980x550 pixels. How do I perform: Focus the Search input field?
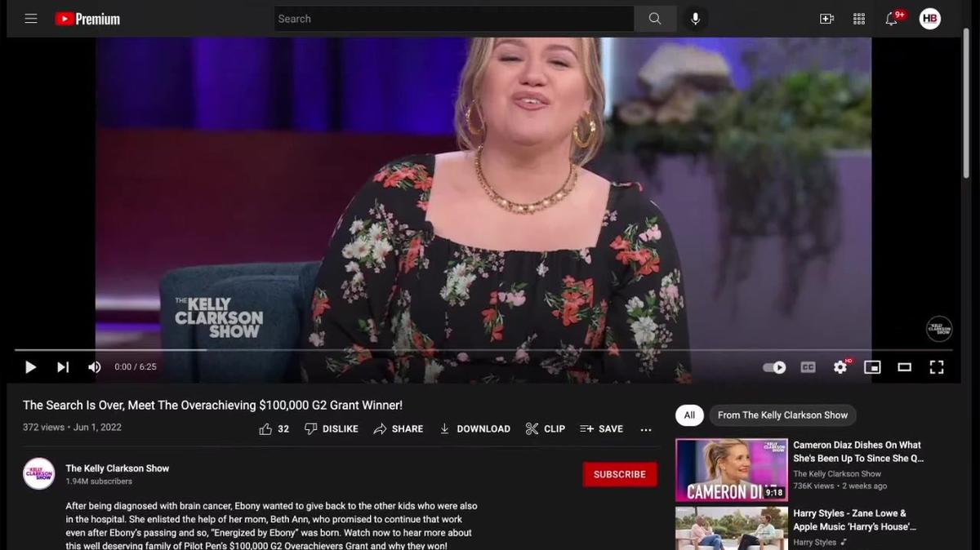[x=453, y=19]
